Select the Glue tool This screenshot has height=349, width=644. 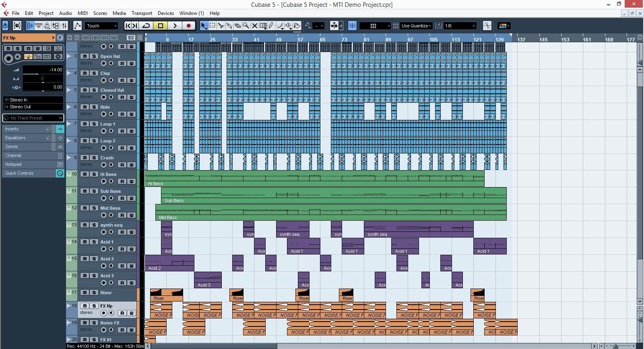coord(229,26)
